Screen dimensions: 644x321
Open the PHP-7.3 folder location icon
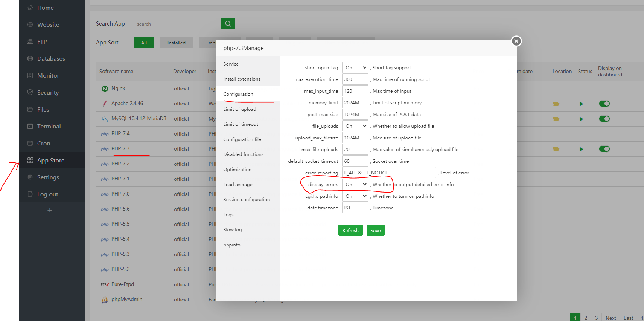tap(556, 149)
